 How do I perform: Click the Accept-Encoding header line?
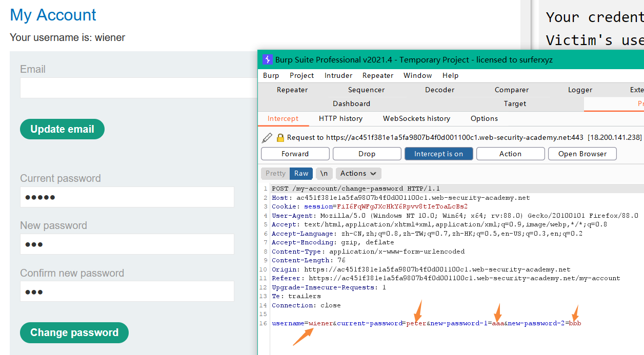click(x=333, y=242)
